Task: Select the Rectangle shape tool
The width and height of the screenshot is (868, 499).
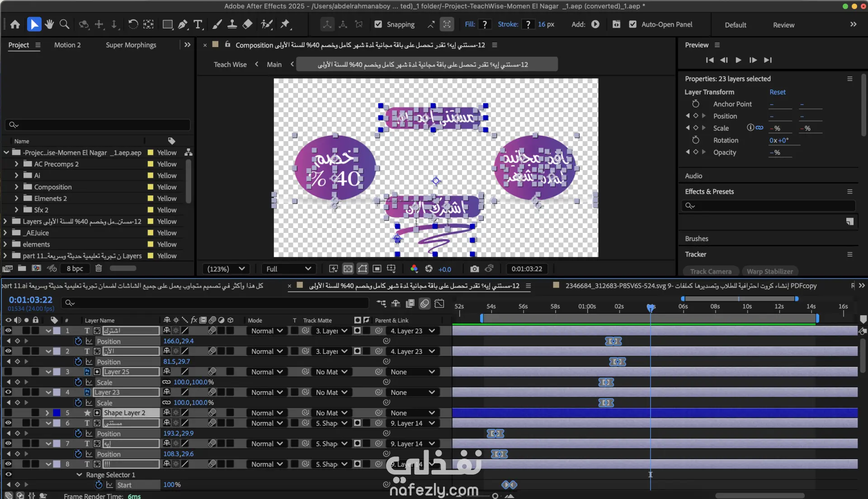Action: 168,24
